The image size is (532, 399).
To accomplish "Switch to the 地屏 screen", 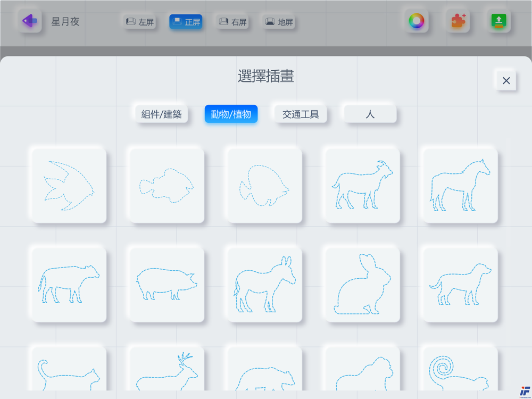I will (x=279, y=22).
